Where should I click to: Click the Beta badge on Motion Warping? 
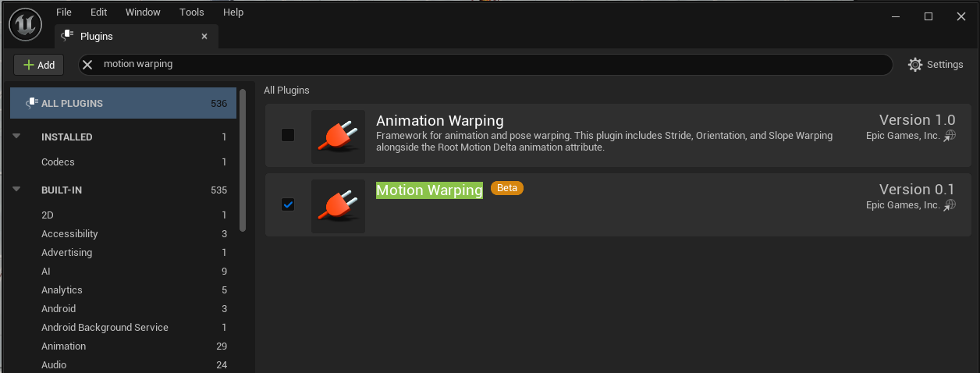point(507,188)
